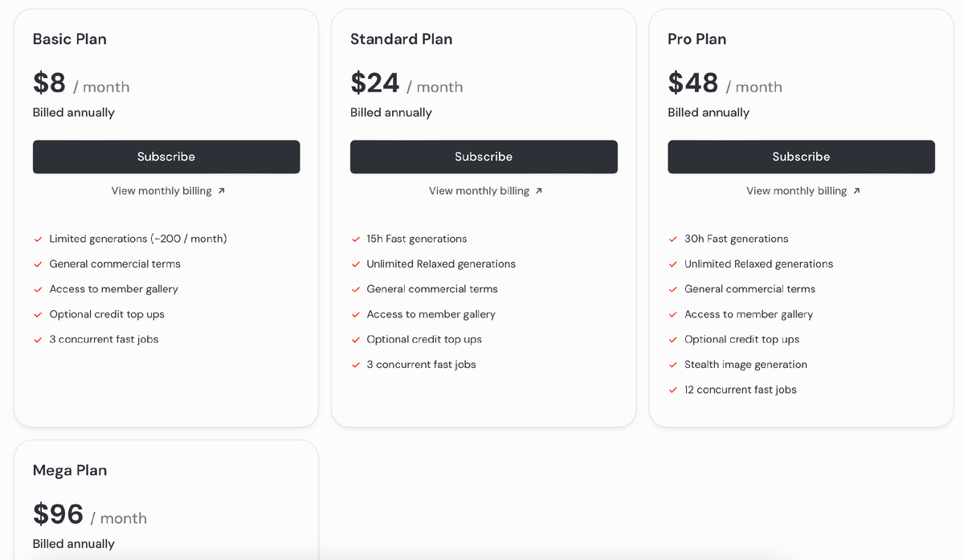Image resolution: width=964 pixels, height=560 pixels.
Task: Click Unlimited Relaxed generations in the Standard Plan
Action: pyautogui.click(x=441, y=264)
